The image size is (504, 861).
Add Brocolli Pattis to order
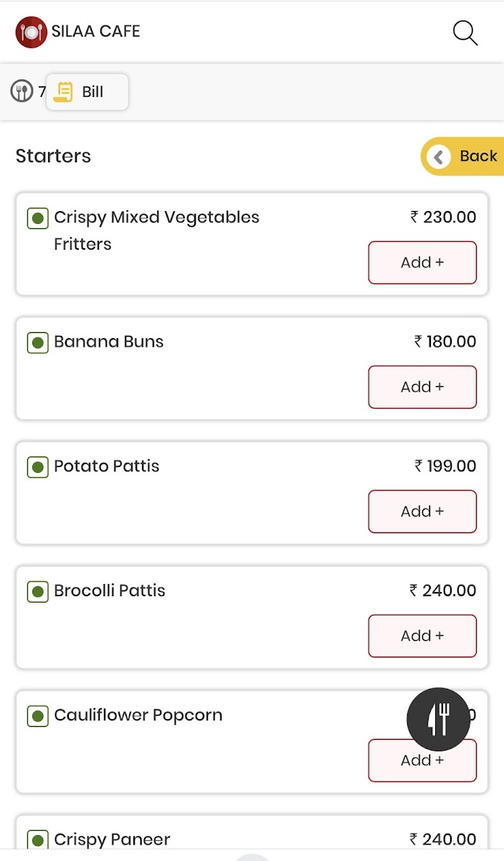[x=422, y=636]
